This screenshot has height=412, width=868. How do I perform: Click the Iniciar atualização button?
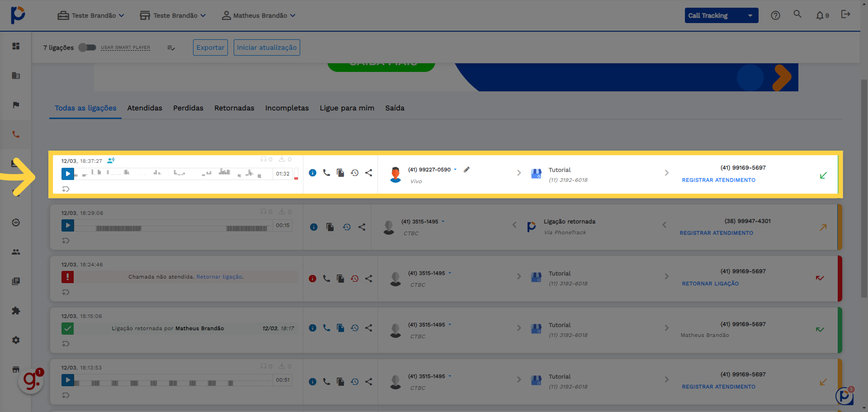267,47
